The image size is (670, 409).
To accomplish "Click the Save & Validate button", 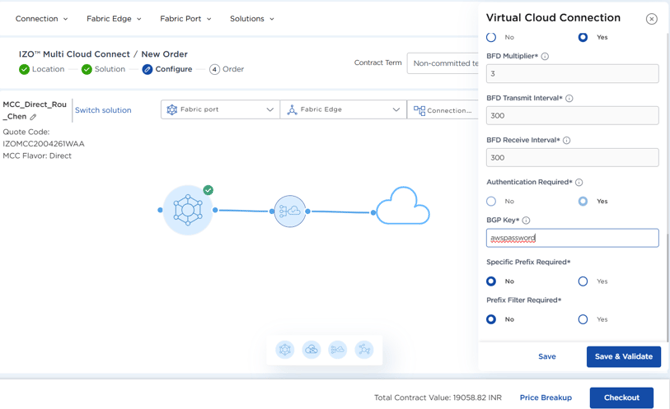I will tap(623, 356).
